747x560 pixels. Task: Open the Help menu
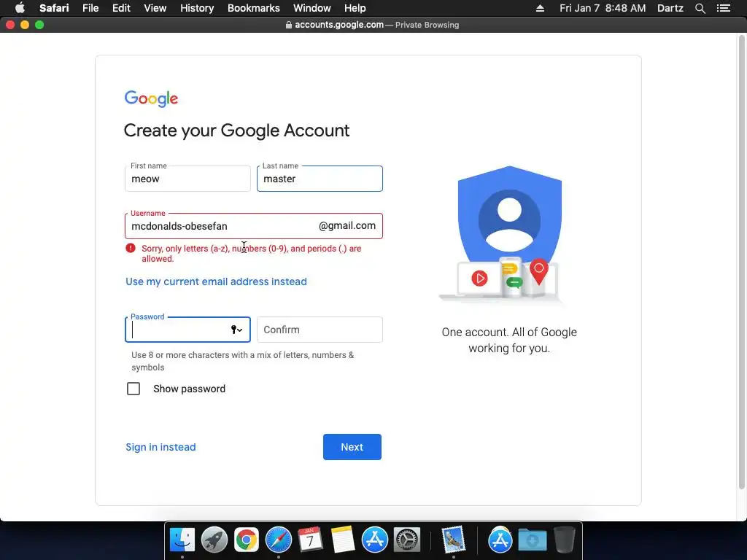355,8
